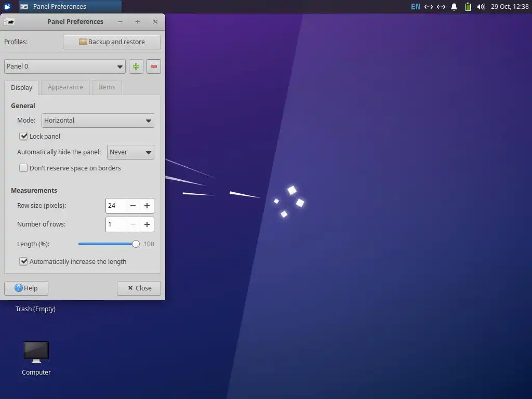Click the Panel Preferences taskbar button
The width and height of the screenshot is (532, 399).
tap(70, 6)
